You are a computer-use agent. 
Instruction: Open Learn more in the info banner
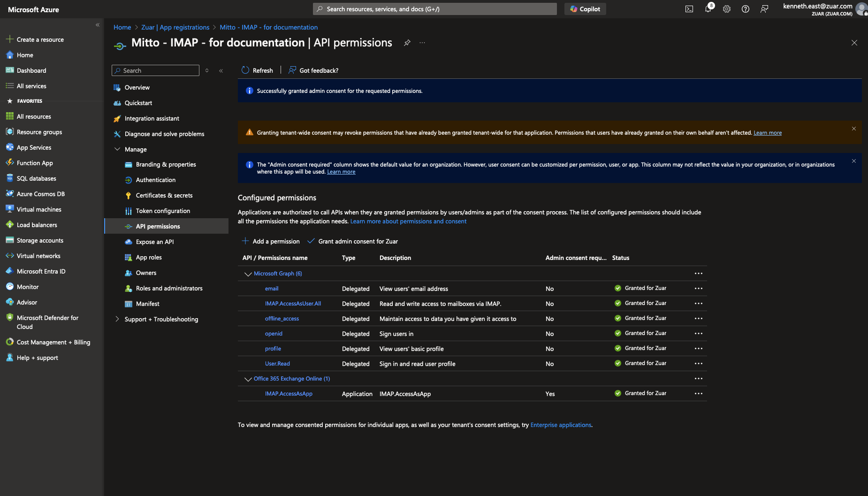coord(341,172)
